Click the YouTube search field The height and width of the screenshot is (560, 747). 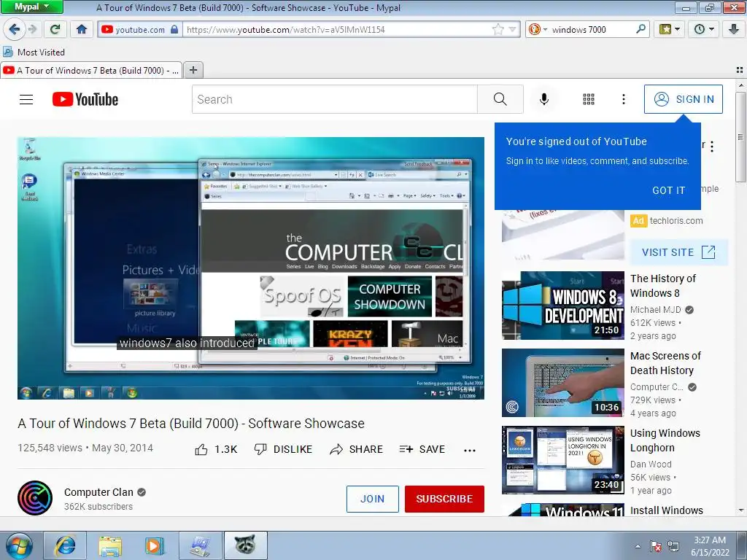coord(334,99)
